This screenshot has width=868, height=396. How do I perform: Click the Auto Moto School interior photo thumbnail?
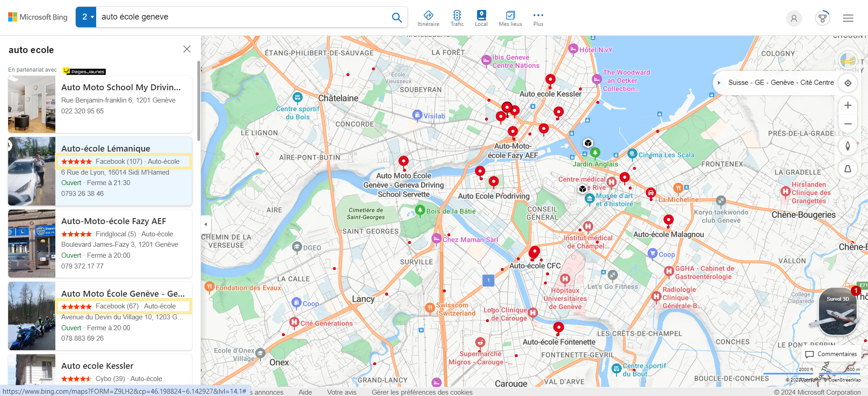32,104
